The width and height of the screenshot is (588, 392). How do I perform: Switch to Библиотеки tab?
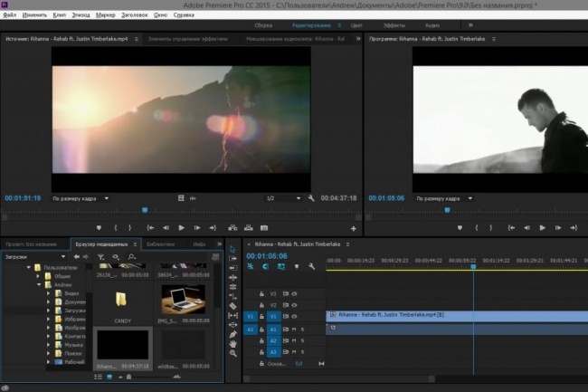point(160,244)
